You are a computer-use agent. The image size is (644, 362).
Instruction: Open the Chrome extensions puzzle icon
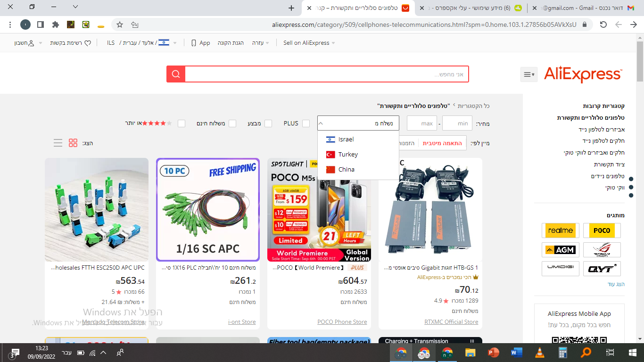tap(56, 25)
